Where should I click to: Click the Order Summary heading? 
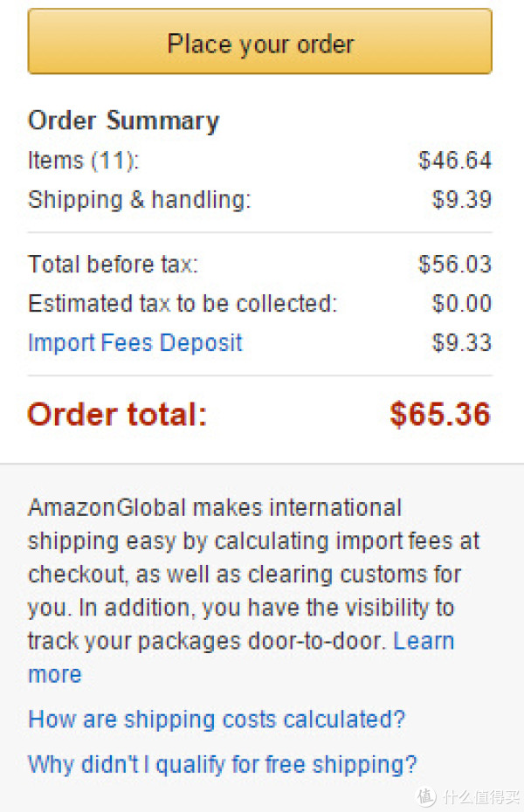pos(124,121)
